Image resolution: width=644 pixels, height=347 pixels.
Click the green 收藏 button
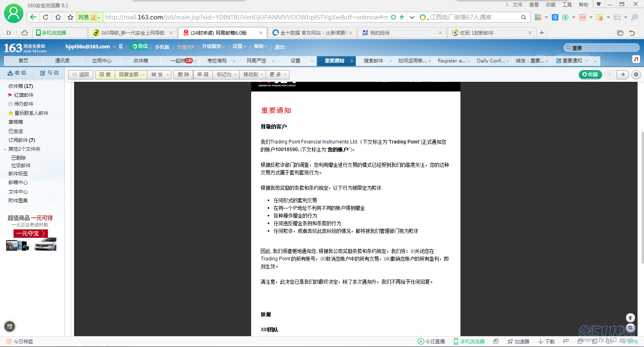590,75
